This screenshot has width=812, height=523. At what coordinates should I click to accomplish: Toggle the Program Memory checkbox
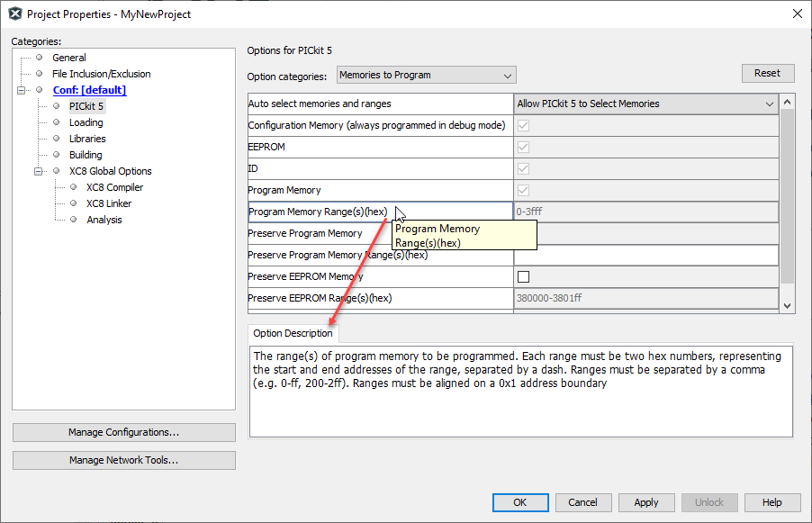pos(523,190)
